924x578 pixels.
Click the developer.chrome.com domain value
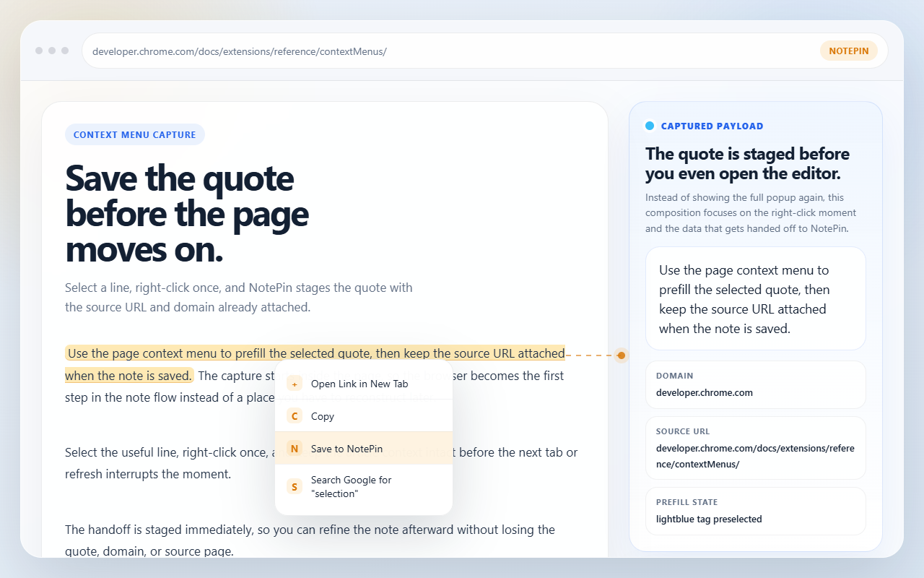tap(705, 393)
